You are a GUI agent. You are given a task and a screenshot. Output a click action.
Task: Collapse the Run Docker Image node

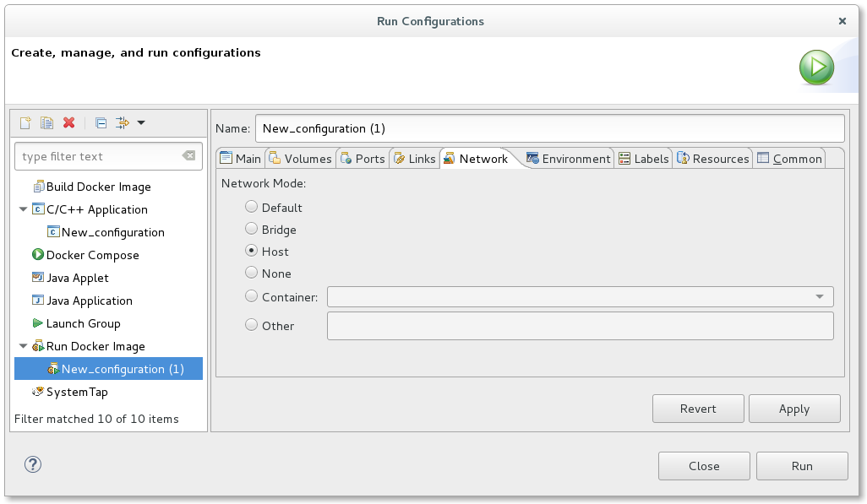(23, 346)
